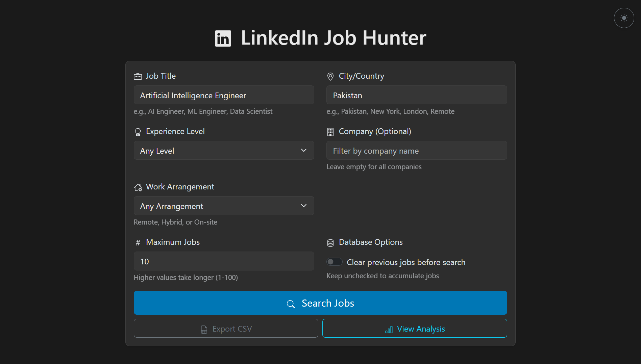641x364 pixels.
Task: Click the briefcase icon beside Job Title
Action: click(x=138, y=76)
